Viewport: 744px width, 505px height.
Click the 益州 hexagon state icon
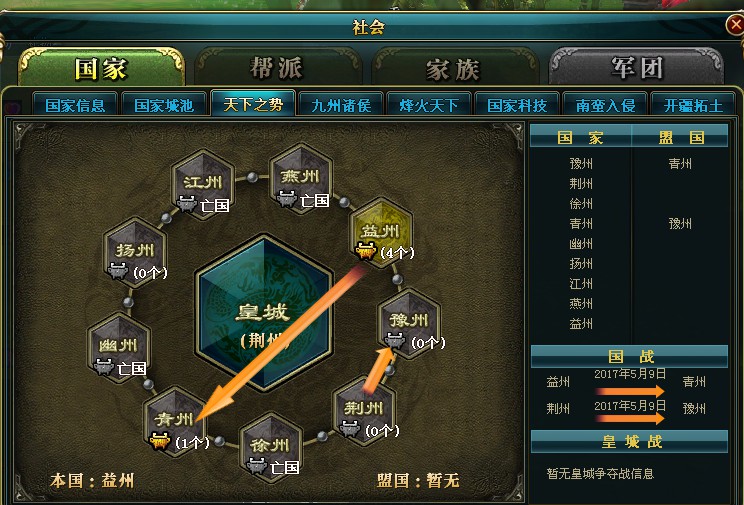[381, 233]
